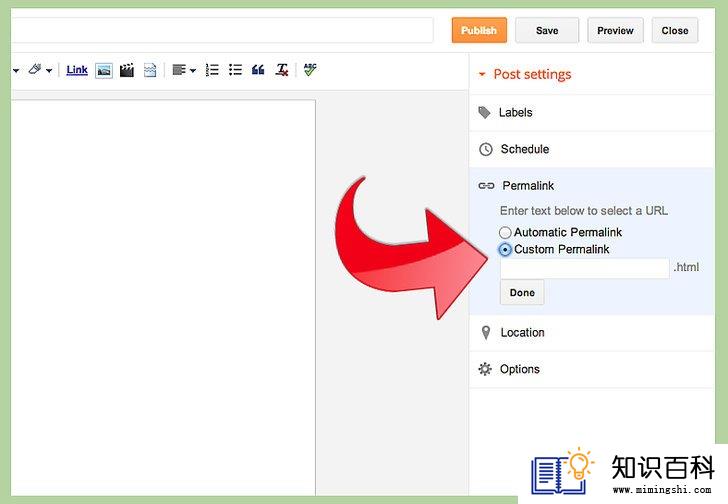Screen dimensions: 728x504
Task: Click the Options gear icon
Action: click(485, 369)
